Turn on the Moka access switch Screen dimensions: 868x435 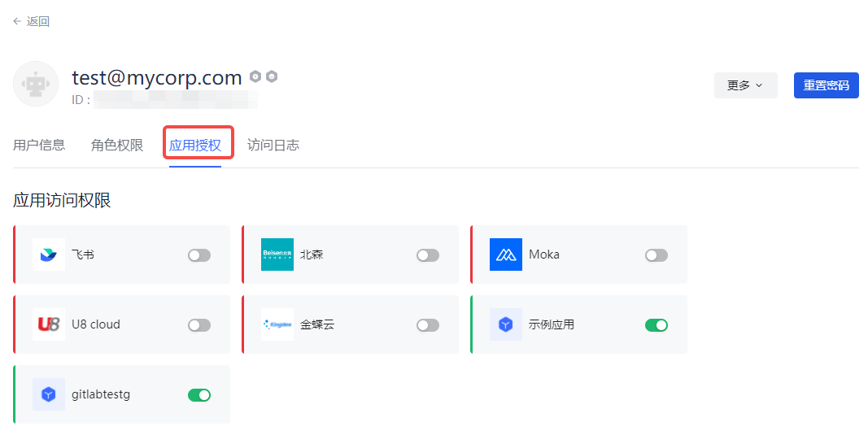click(656, 255)
